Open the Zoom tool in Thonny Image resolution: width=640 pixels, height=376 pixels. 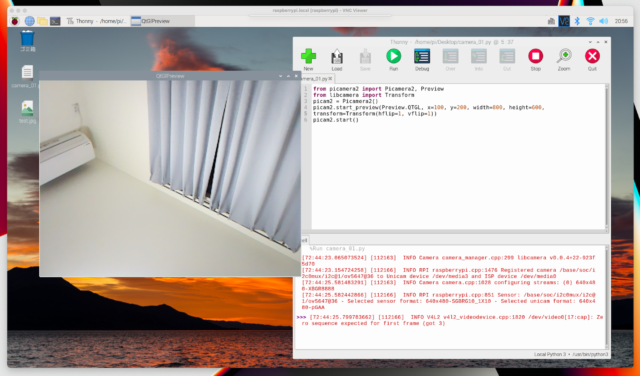(x=564, y=60)
